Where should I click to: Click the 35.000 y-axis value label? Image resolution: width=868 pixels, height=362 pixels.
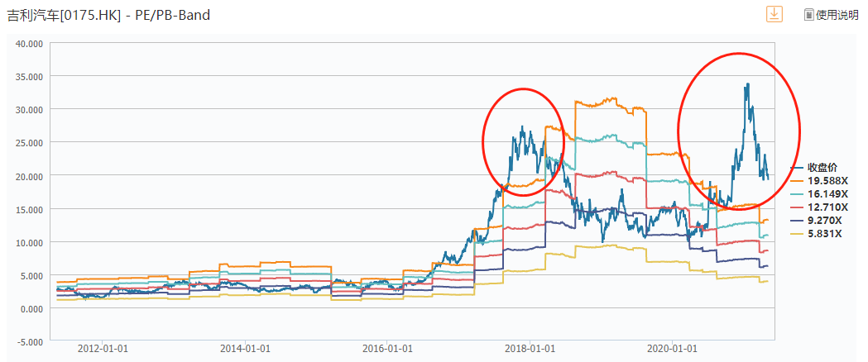click(29, 76)
